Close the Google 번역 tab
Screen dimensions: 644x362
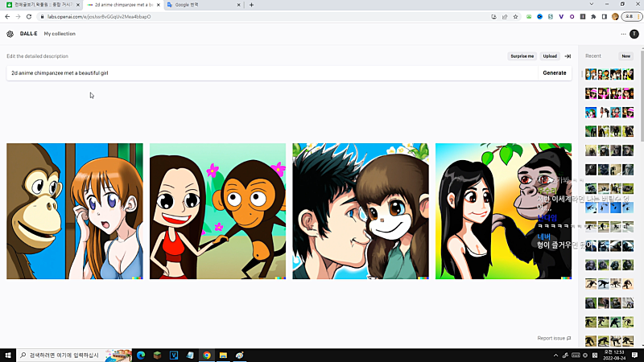[238, 5]
